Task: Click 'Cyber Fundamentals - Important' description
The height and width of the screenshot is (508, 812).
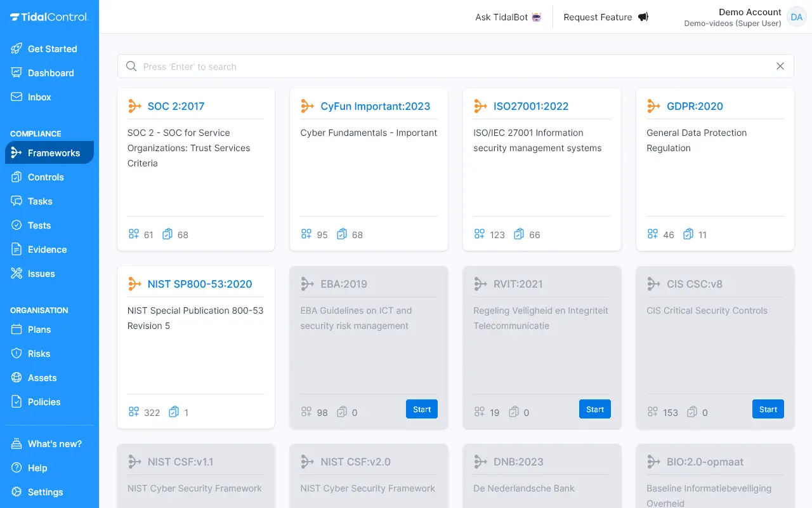Action: (x=369, y=133)
